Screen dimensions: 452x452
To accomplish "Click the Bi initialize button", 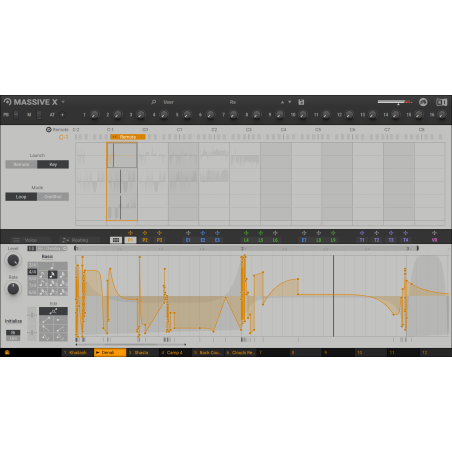I will [x=13, y=333].
